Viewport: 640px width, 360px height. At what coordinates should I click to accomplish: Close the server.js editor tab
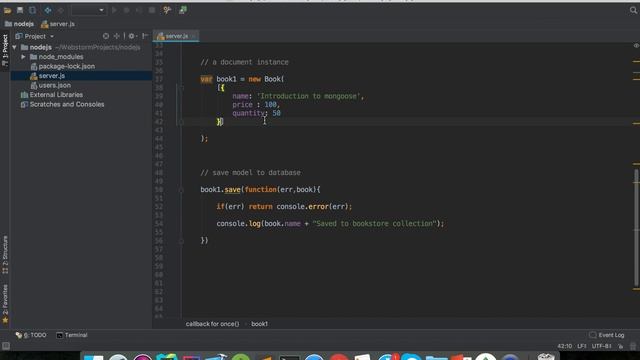(193, 36)
